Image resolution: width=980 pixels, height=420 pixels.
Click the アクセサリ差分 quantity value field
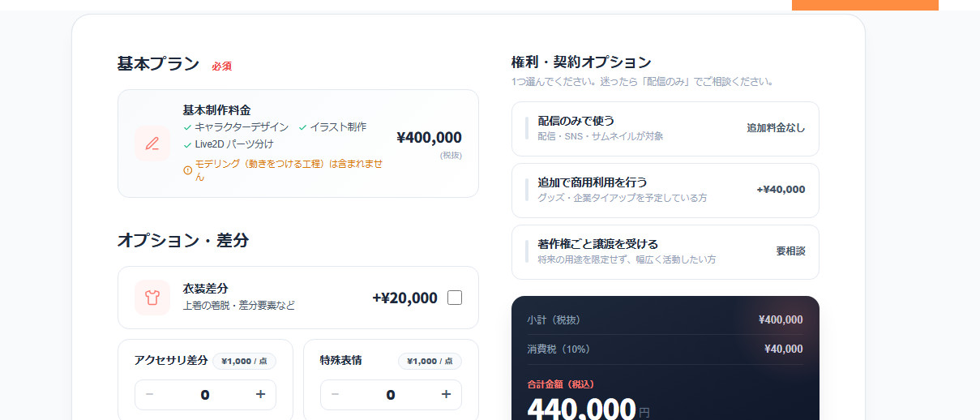205,395
